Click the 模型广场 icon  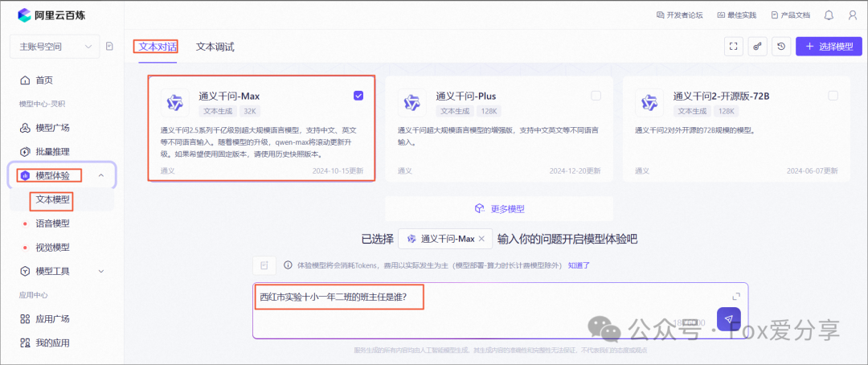[x=25, y=128]
